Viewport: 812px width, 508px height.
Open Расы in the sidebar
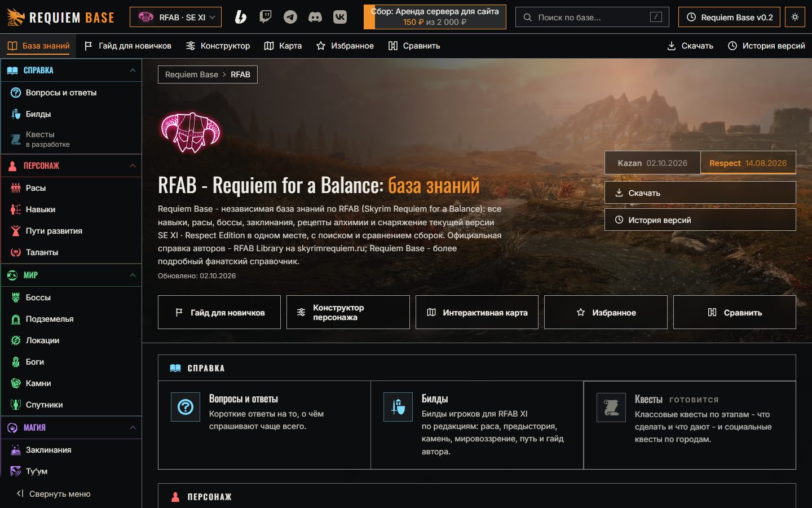click(x=71, y=188)
